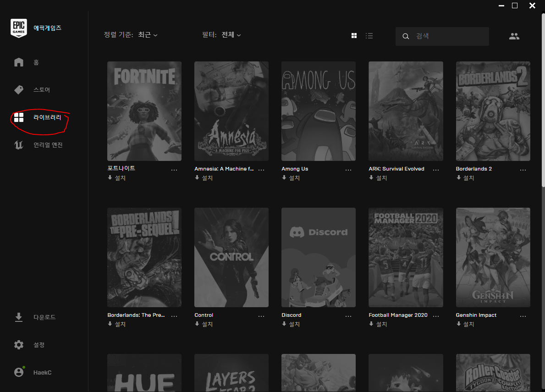This screenshot has height=392, width=545.
Task: Open more options for Discord
Action: 348,316
